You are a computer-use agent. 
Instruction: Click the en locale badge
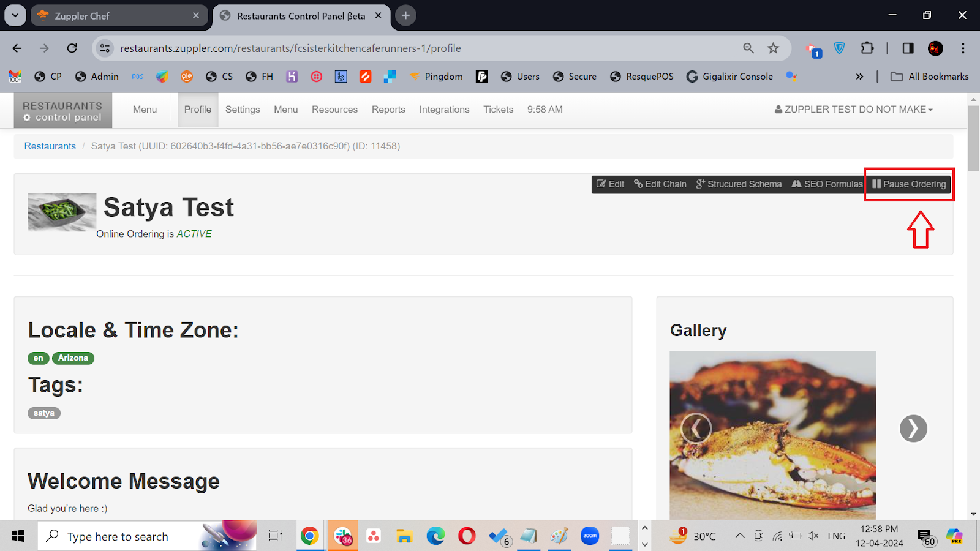tap(39, 358)
